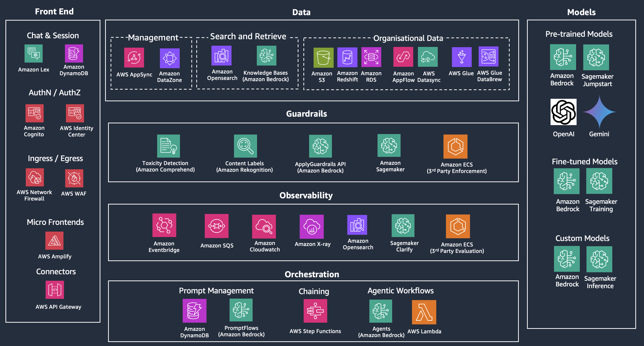Click the Guardrails section heading

point(306,114)
